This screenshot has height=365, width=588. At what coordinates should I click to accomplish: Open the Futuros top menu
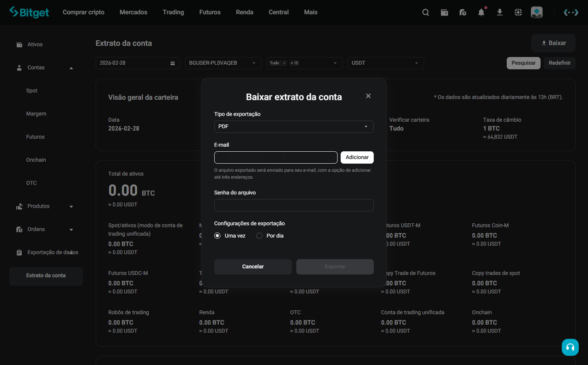pos(210,12)
